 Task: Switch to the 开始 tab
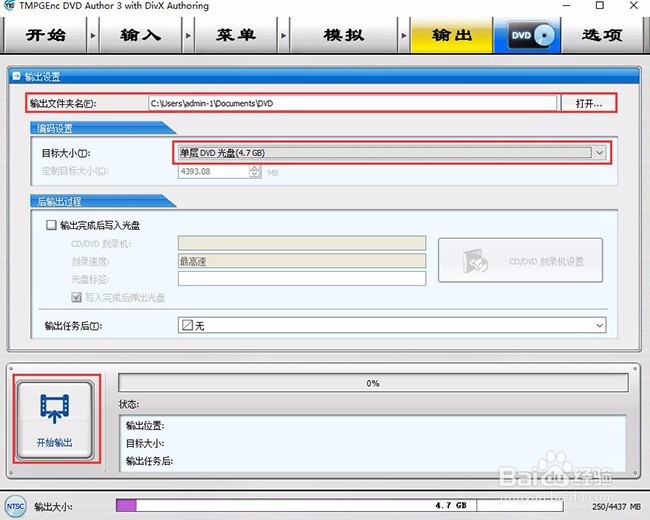pyautogui.click(x=46, y=35)
